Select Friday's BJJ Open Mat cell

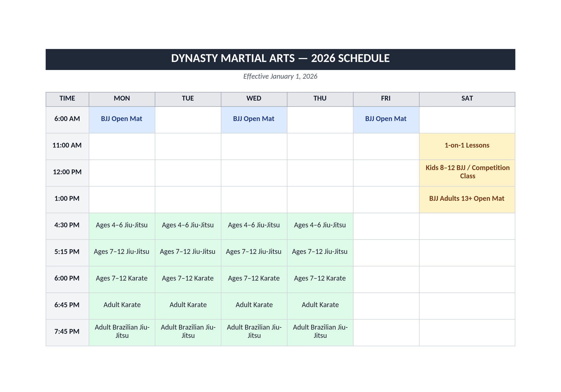tap(386, 120)
